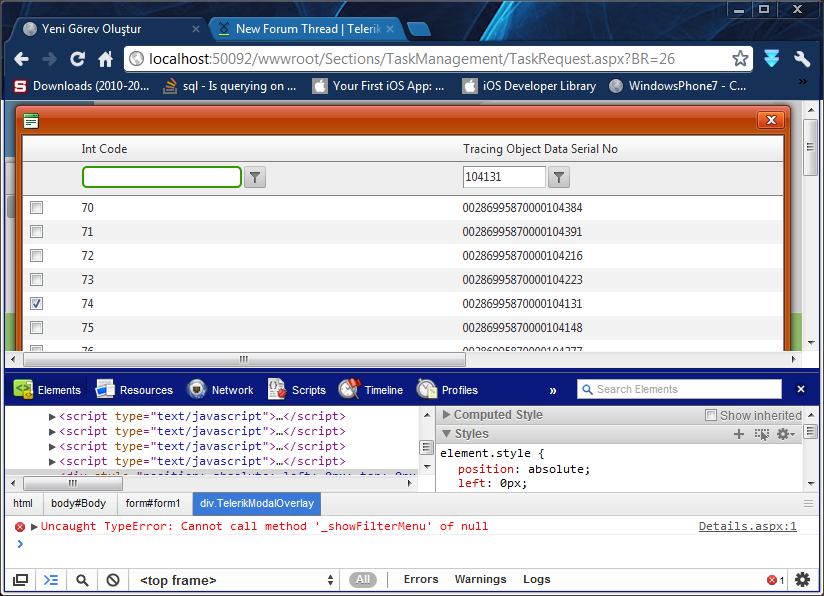This screenshot has width=824, height=596.
Task: Expand the fourth script node
Action: (x=52, y=462)
